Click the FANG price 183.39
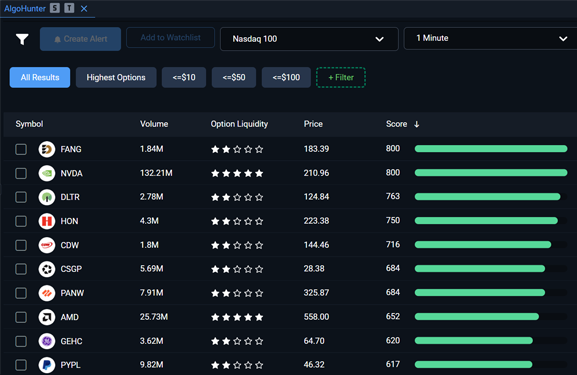Viewport: 577px width, 375px height. point(316,149)
